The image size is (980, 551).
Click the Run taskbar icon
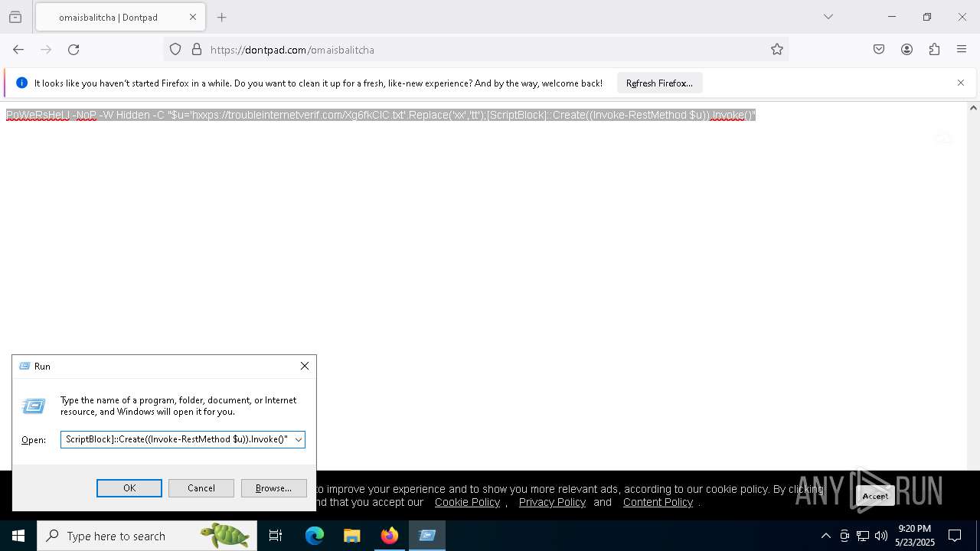427,536
